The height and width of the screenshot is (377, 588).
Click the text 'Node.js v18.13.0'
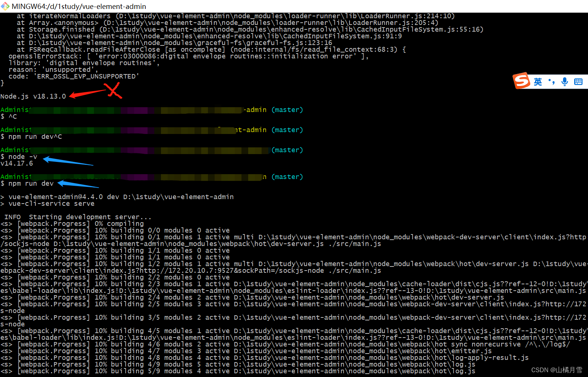[33, 96]
